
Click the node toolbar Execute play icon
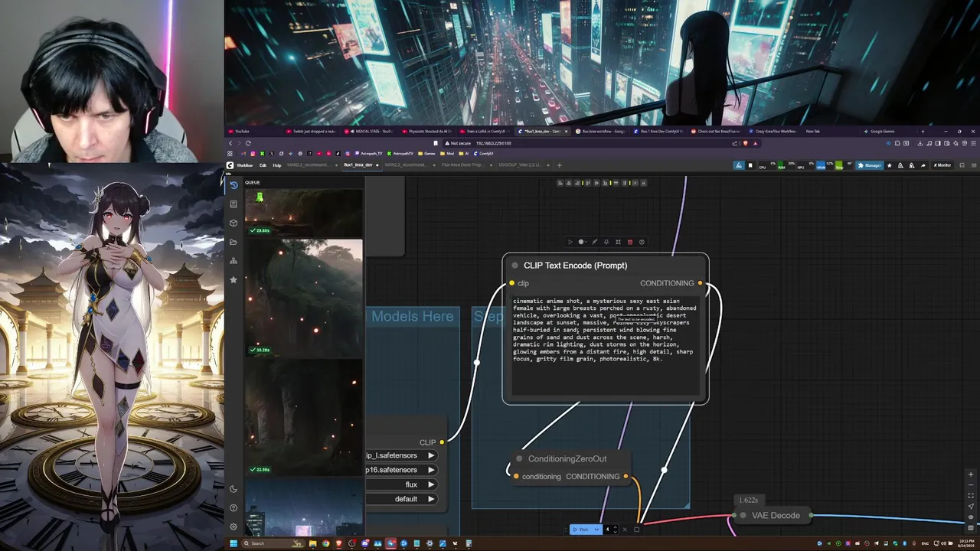coord(570,242)
